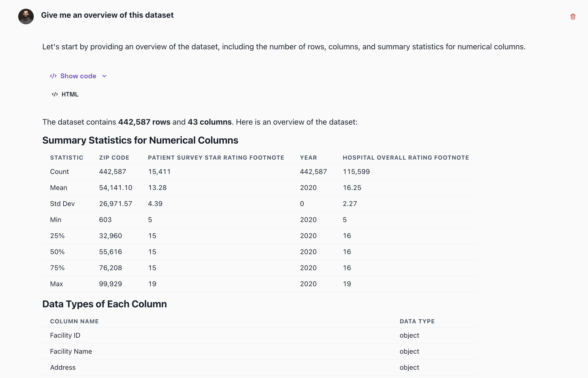Click the Zip Code column header
This screenshot has width=588, height=378.
coord(114,158)
